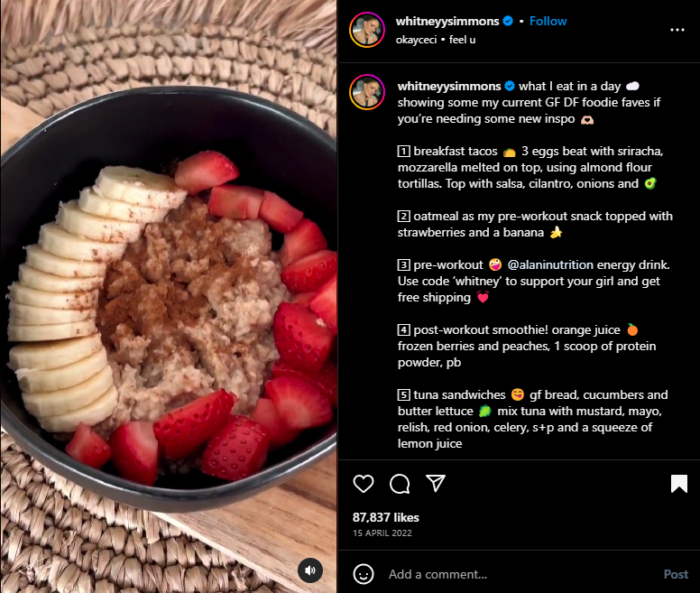Open comments via the speech bubble icon
This screenshot has width=700, height=593.
[x=400, y=484]
